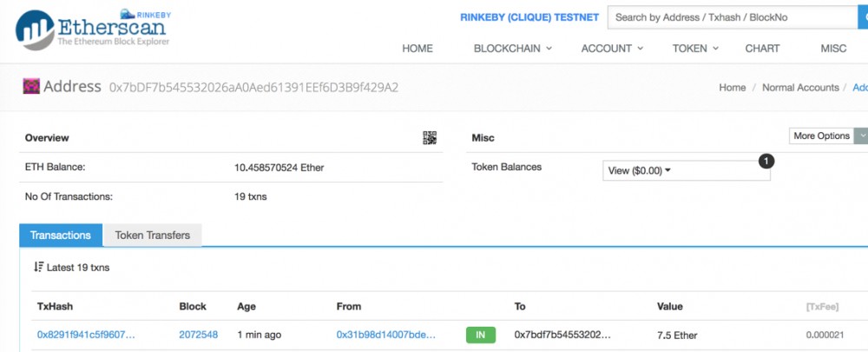The image size is (868, 352).
Task: Click the Etherscan logo
Action: [93, 30]
